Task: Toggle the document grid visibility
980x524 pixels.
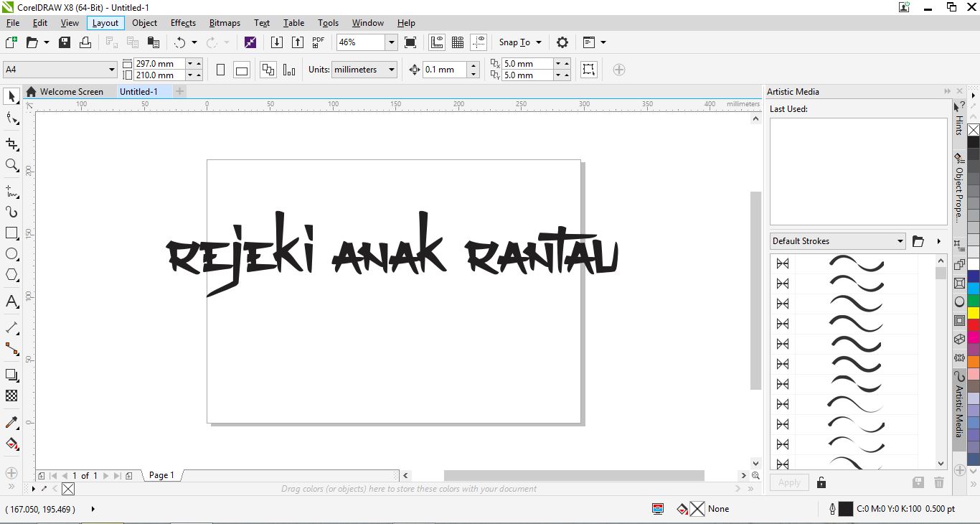Action: click(458, 42)
